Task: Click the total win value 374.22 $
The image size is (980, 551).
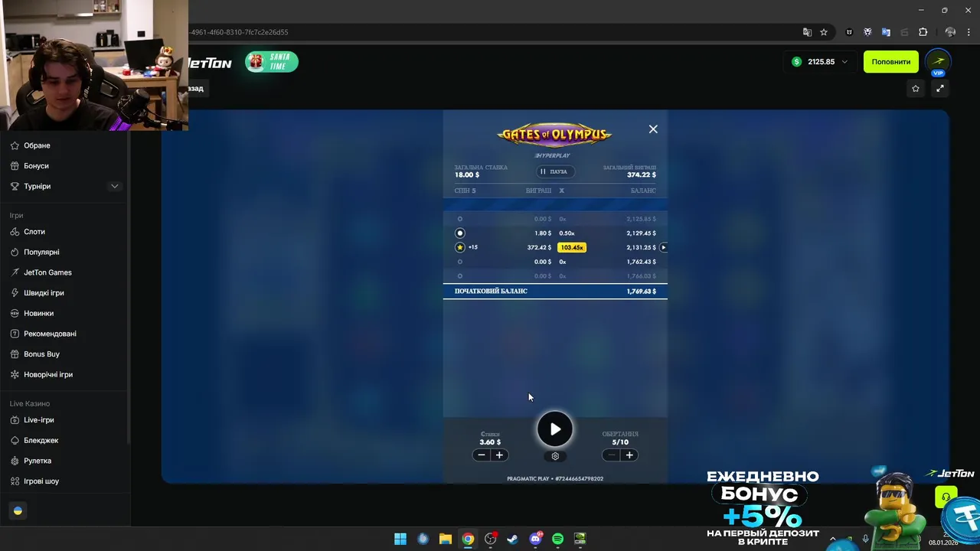Action: (641, 175)
